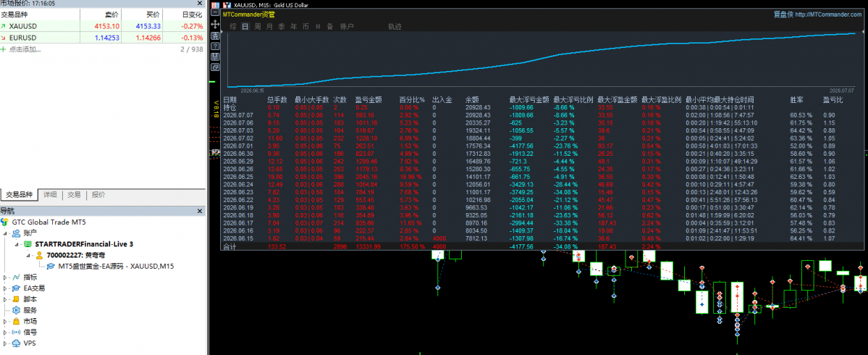The width and height of the screenshot is (868, 355).
Task: Select the 月 monthly period toggle
Action: pyautogui.click(x=269, y=26)
